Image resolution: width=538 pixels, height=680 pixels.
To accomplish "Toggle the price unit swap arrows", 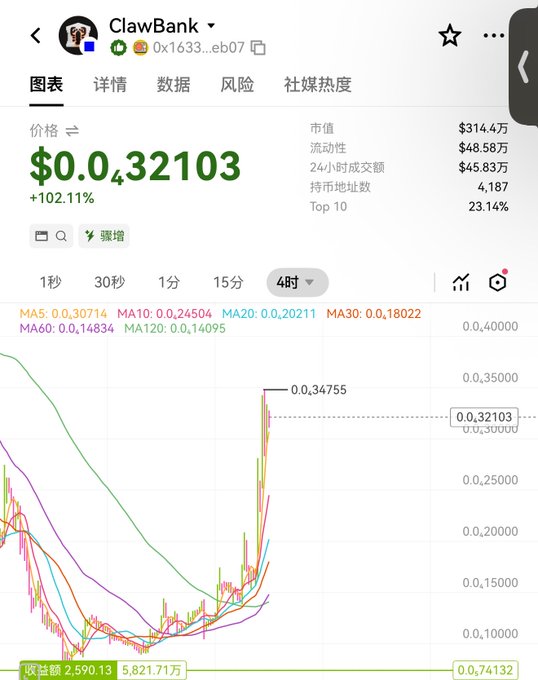I will click(x=72, y=131).
